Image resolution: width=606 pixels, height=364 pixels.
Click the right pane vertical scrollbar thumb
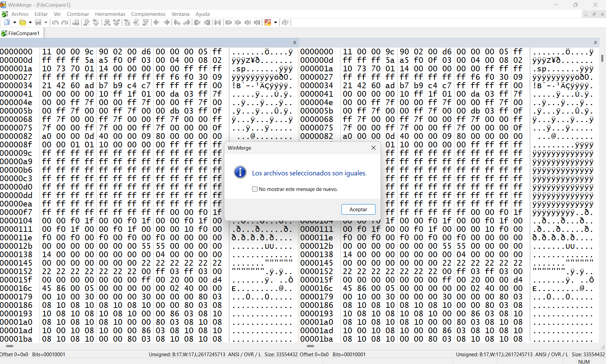click(602, 58)
